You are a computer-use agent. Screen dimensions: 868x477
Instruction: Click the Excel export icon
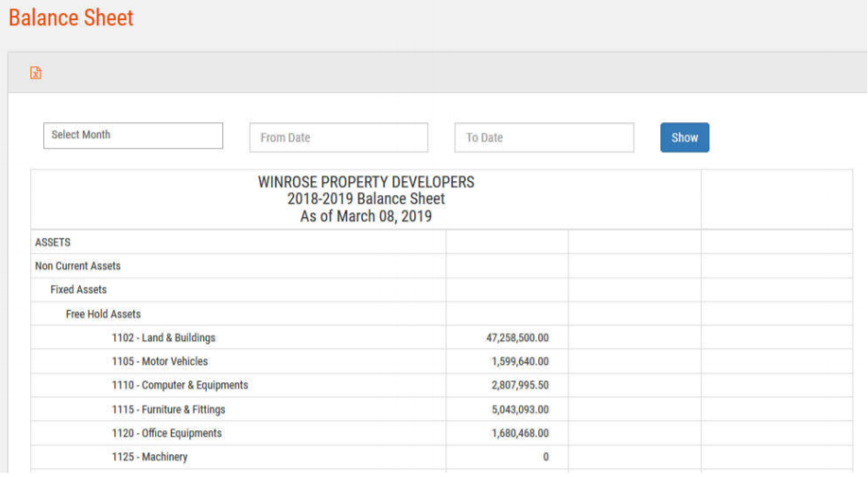click(36, 74)
